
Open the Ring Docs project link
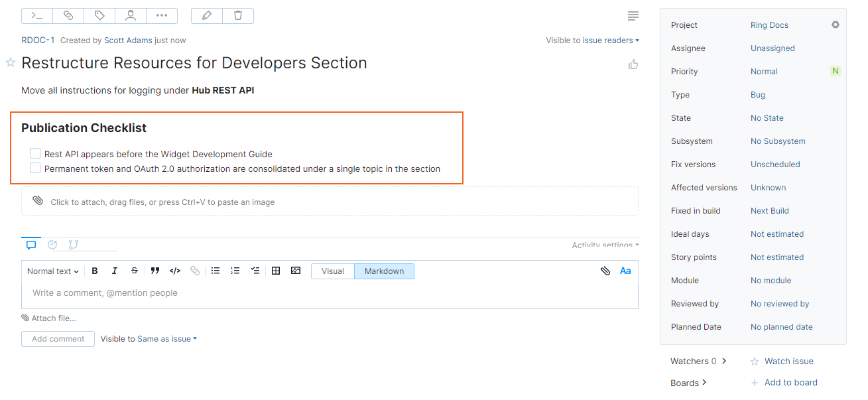tap(769, 25)
